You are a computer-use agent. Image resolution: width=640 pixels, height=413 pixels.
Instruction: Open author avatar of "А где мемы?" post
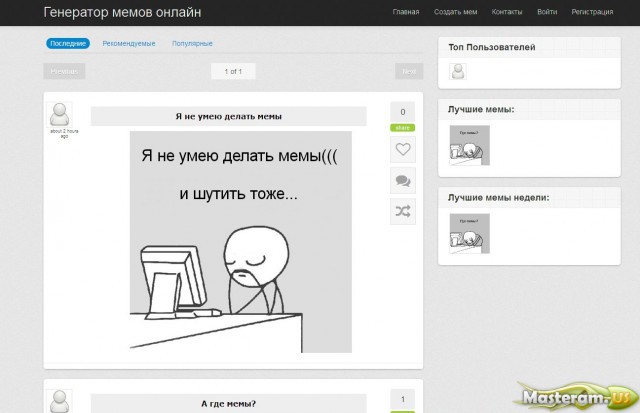click(x=59, y=401)
